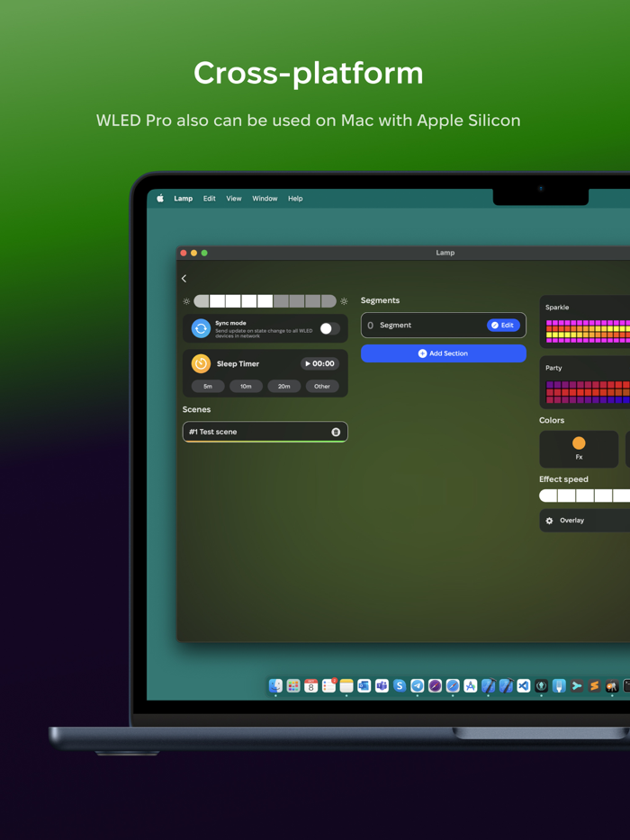Set sleep timer to 10m
Viewport: 630px width, 840px height.
[246, 386]
